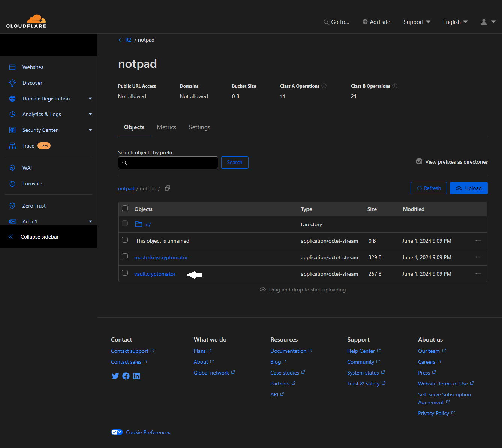This screenshot has height=448, width=502.
Task: Open Cloudflare's Twitter page icon
Action: (x=115, y=376)
